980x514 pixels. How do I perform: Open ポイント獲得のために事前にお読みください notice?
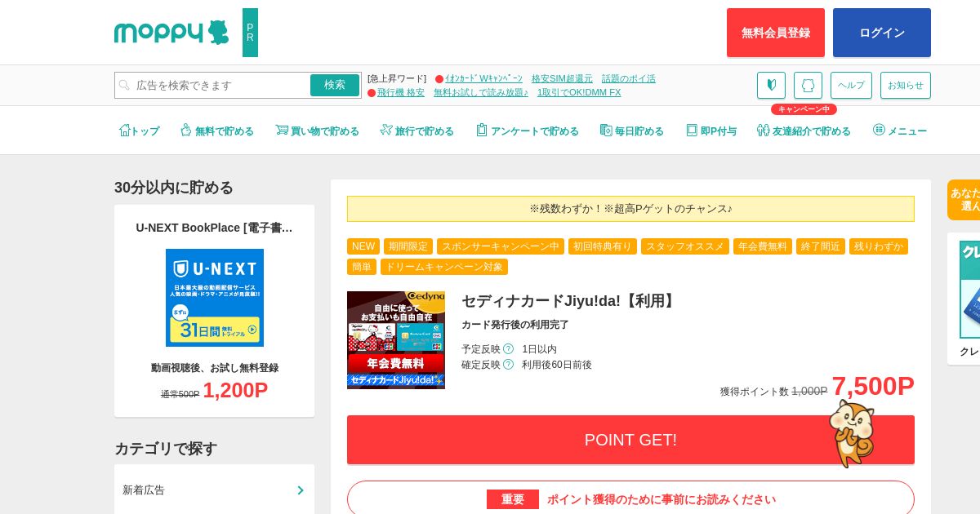tap(630, 498)
